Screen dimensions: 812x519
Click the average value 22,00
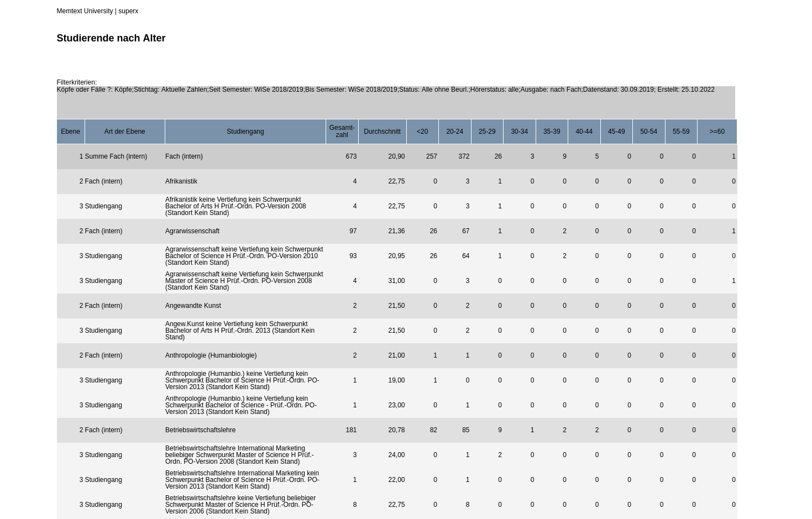[x=396, y=480]
